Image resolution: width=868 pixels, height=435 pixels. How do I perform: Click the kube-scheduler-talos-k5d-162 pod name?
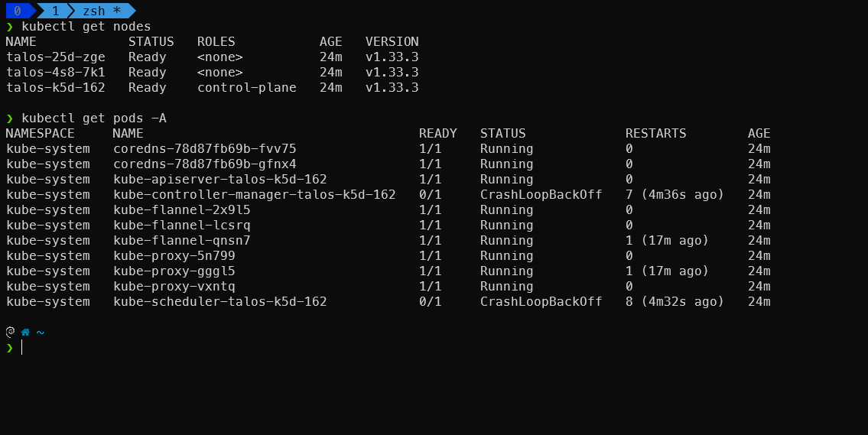[219, 302]
